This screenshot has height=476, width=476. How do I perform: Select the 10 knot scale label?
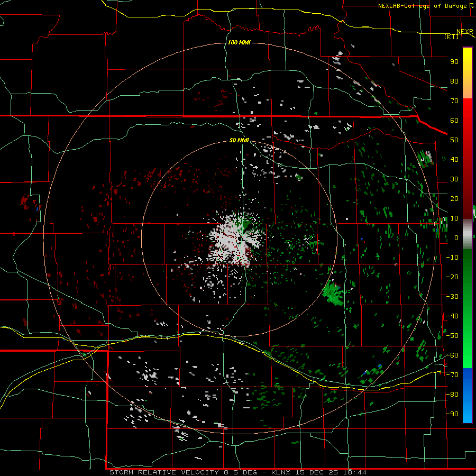(x=454, y=218)
